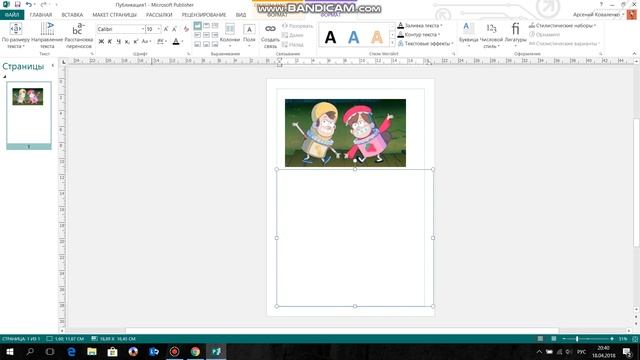Click the Далее (next text box) button
640x360 pixels.
tap(293, 35)
